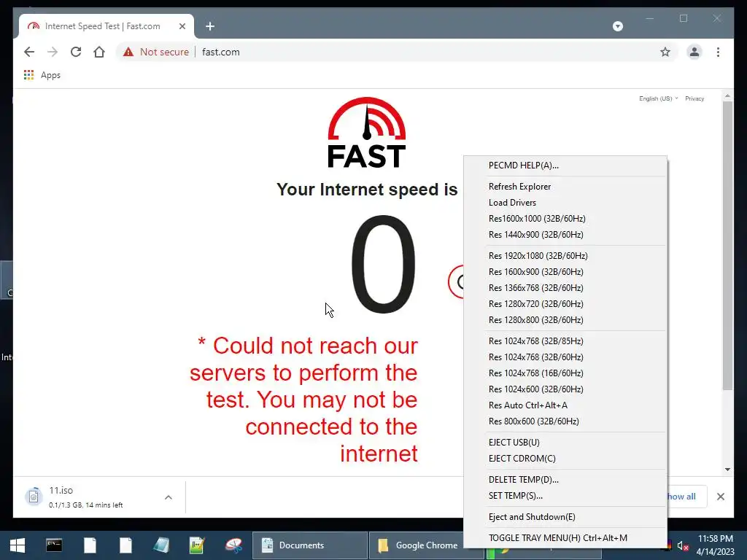
Task: Click the page scrollbar up arrow
Action: click(727, 96)
